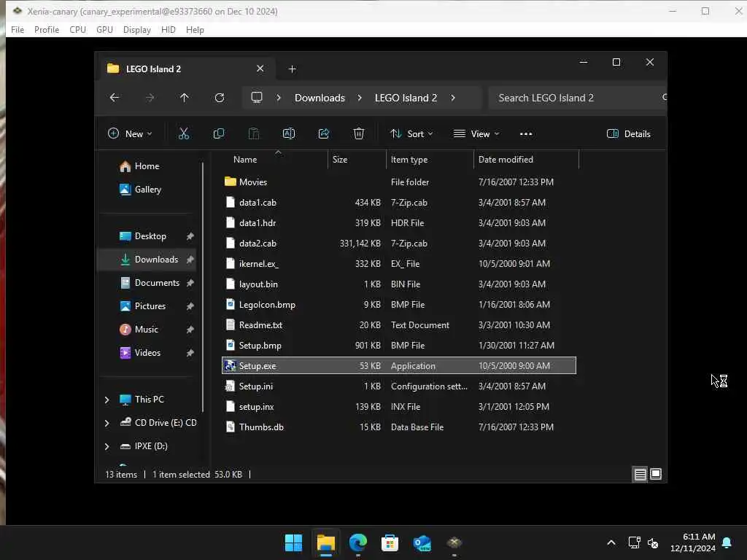Image resolution: width=747 pixels, height=560 pixels.
Task: Open the New dropdown menu
Action: click(x=130, y=134)
